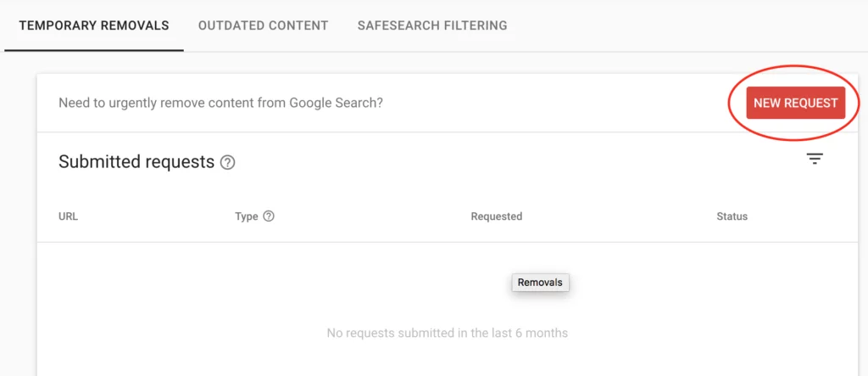Click the Removals tooltip label
Image resolution: width=868 pixels, height=376 pixels.
tap(540, 283)
